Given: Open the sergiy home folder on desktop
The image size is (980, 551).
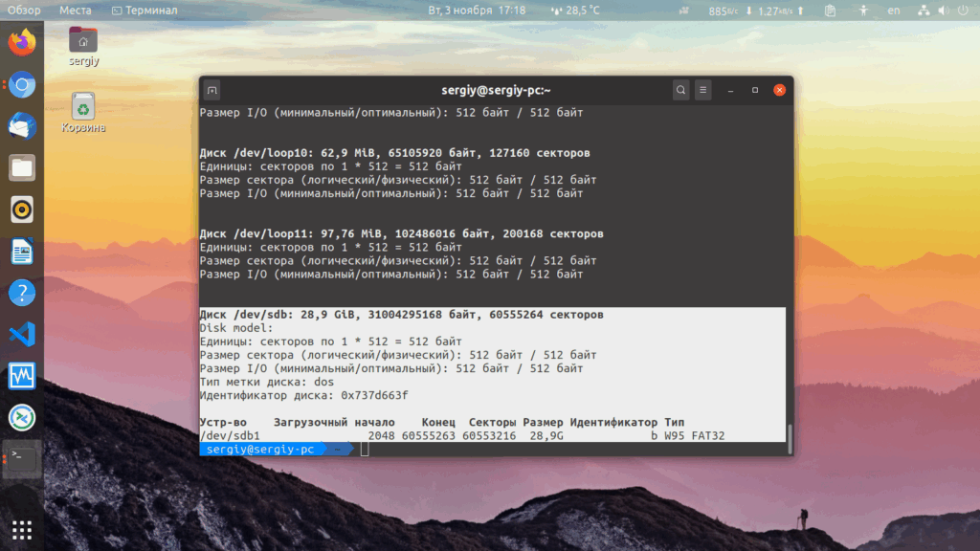Looking at the screenshot, I should [83, 47].
